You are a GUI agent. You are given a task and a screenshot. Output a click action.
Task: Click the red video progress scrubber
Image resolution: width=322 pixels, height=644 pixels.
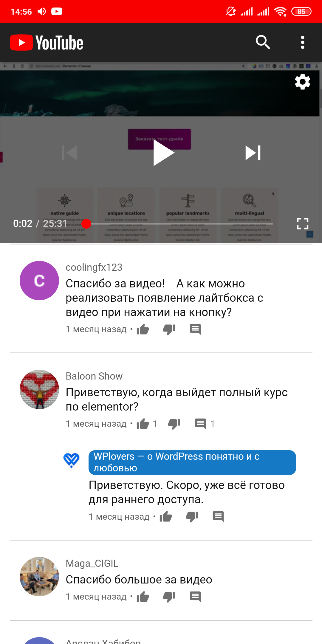click(x=86, y=224)
